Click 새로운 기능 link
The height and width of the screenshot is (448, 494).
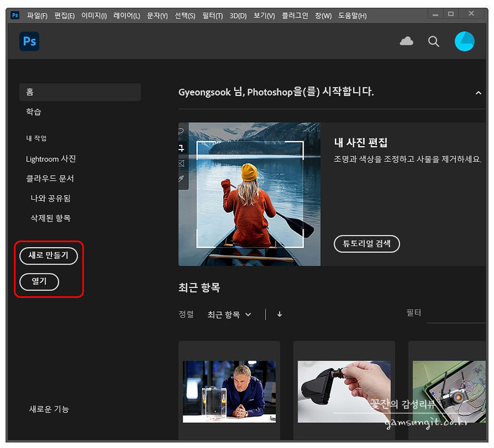click(x=49, y=409)
